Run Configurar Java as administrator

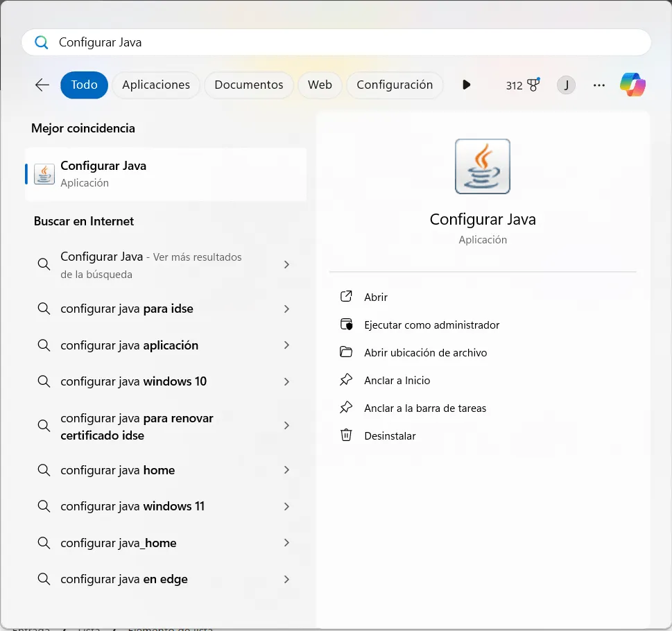pyautogui.click(x=431, y=325)
